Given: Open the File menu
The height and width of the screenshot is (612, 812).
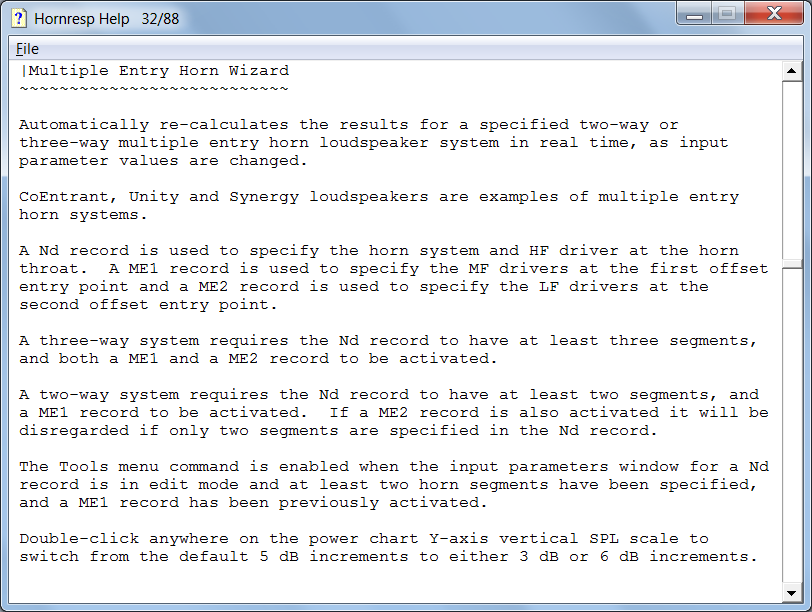Looking at the screenshot, I should (x=27, y=49).
